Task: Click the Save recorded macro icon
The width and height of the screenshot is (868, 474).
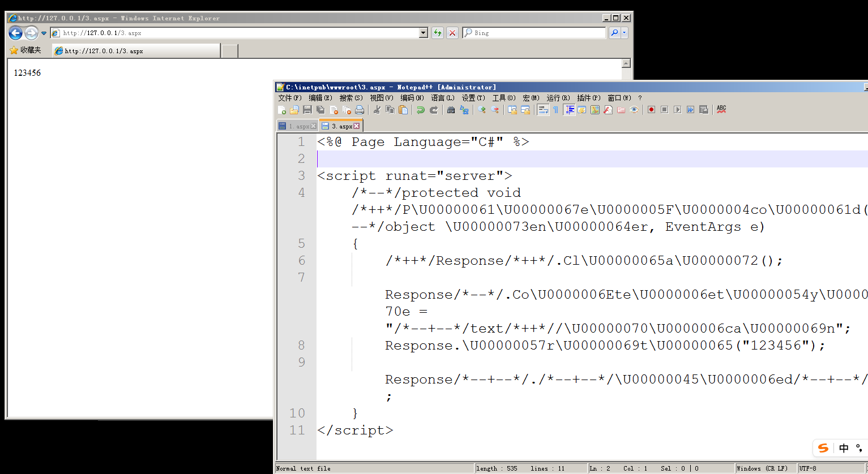Action: click(704, 110)
